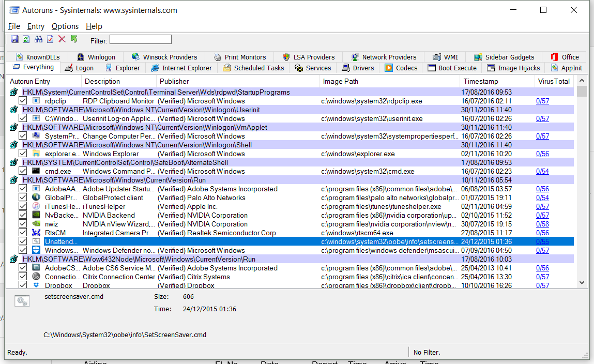Click the cmd.exe entry icon
This screenshot has height=364, width=594.
tap(36, 171)
